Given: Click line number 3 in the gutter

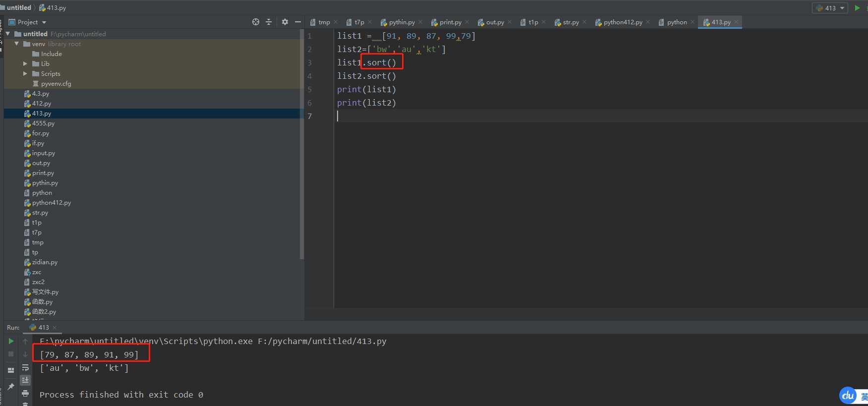Looking at the screenshot, I should pyautogui.click(x=309, y=62).
